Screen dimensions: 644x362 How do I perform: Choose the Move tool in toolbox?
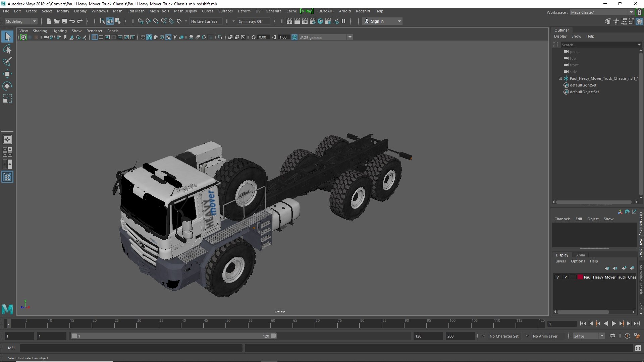pos(7,74)
